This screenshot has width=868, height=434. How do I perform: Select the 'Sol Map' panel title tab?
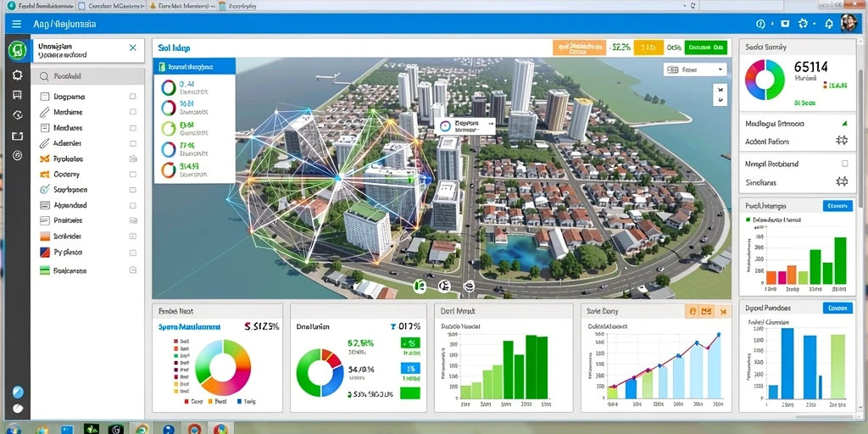174,48
